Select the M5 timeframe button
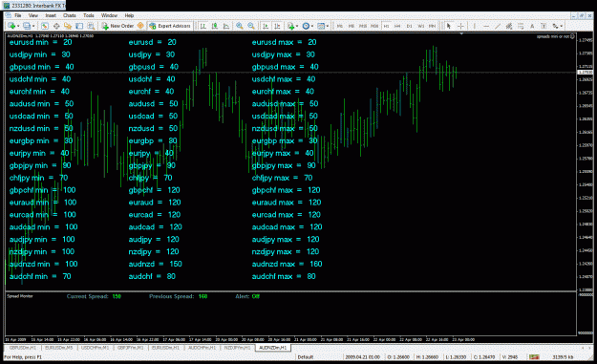This screenshot has height=364, width=597. tap(352, 26)
